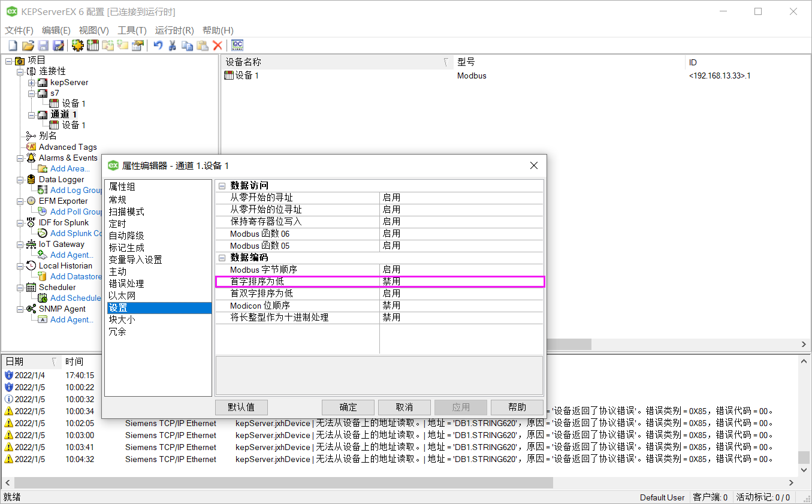Select 常规 property group

117,200
